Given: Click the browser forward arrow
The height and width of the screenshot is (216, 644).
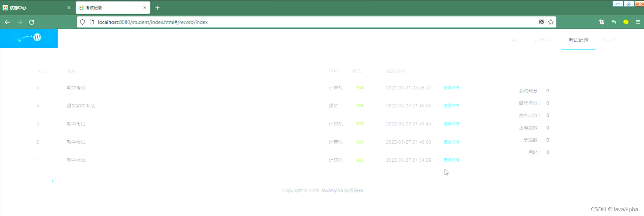Looking at the screenshot, I should (x=19, y=22).
